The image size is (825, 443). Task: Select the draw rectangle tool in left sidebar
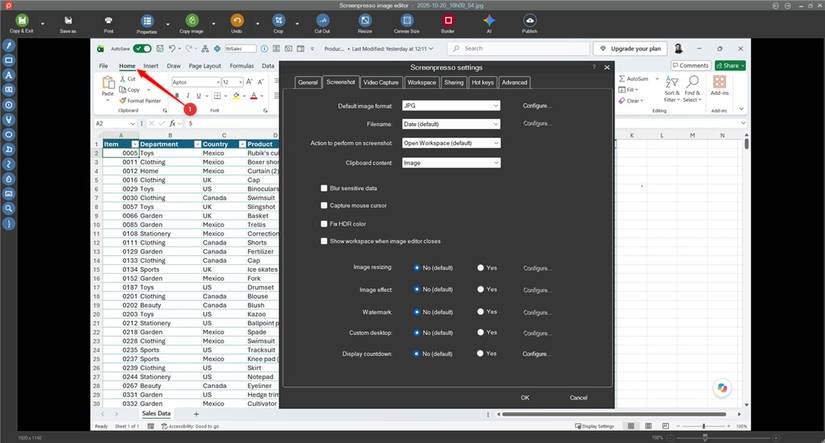(x=8, y=61)
